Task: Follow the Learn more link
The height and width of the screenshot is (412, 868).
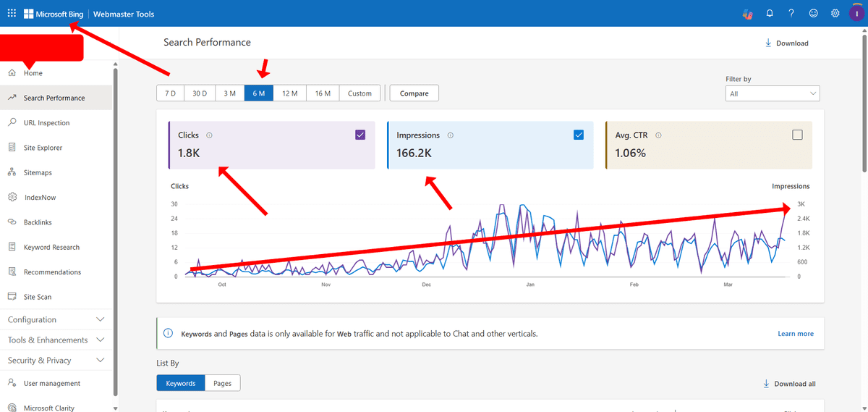Action: [795, 334]
